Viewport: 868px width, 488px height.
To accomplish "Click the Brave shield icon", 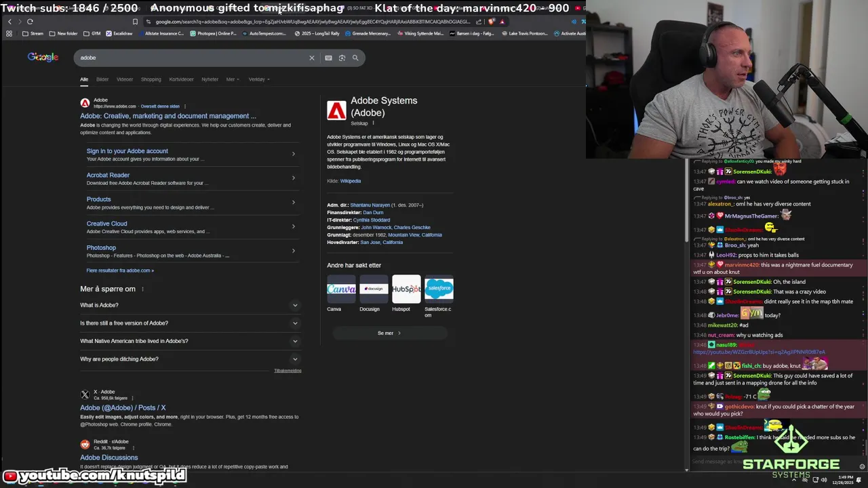I will [x=491, y=22].
